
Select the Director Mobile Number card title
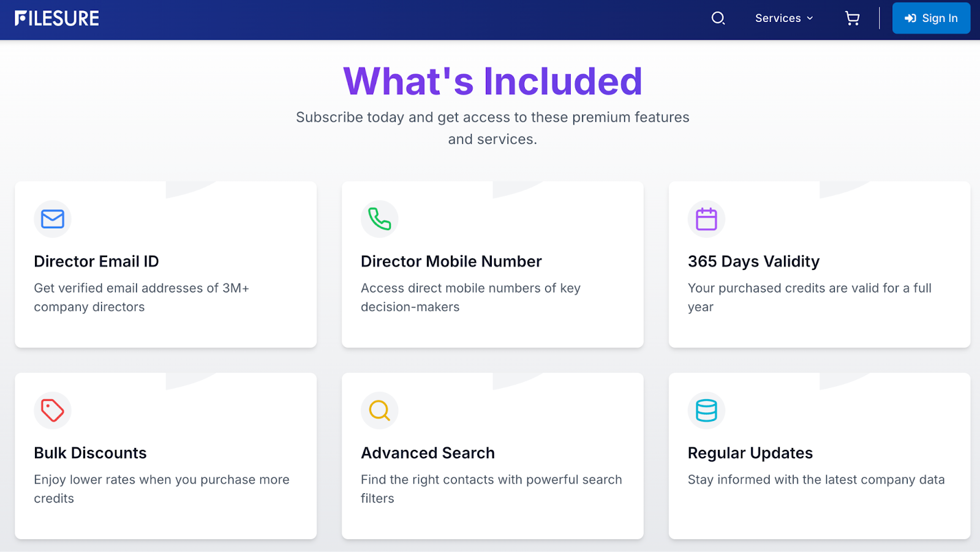[x=451, y=261]
